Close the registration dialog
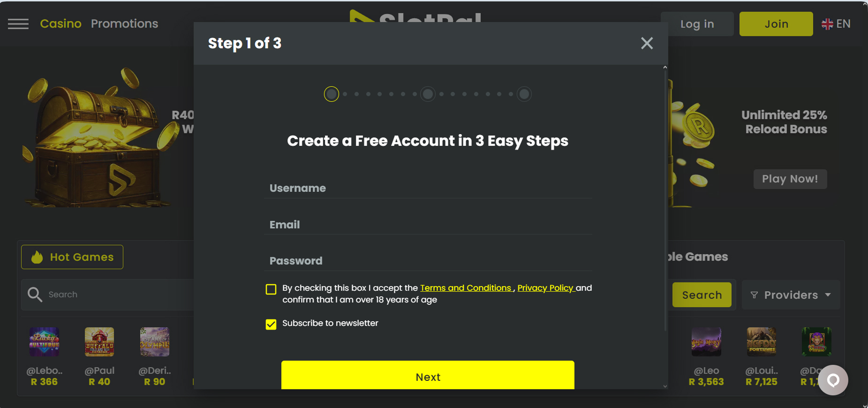Image resolution: width=868 pixels, height=408 pixels. (x=647, y=43)
